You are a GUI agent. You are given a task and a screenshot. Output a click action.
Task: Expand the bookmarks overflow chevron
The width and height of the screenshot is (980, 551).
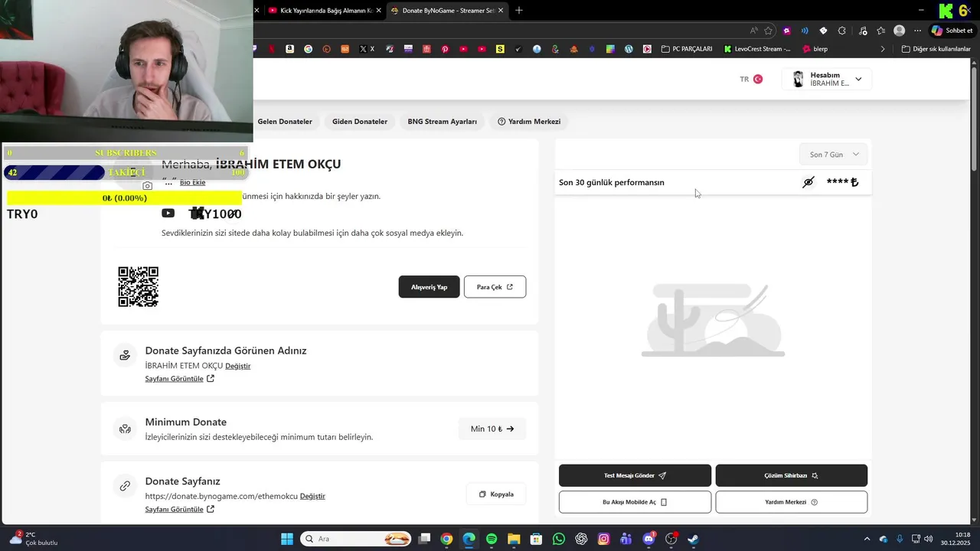(x=883, y=49)
